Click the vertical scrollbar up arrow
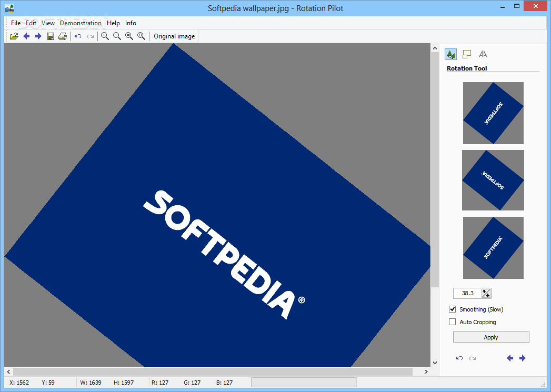Screen dimensions: 551x392 click(435, 48)
